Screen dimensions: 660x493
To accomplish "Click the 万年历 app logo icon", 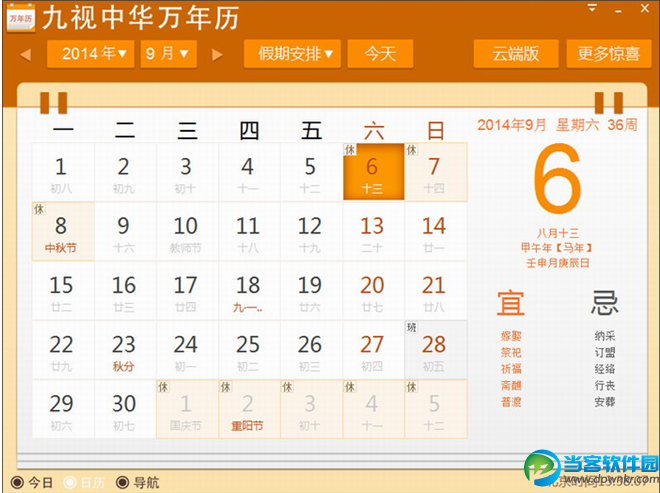I will (x=21, y=18).
